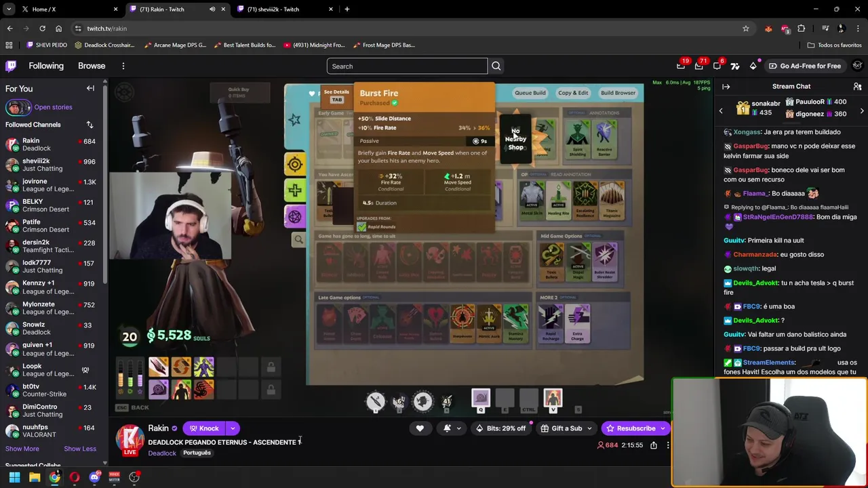Click the 7TV extension icon in Twitch header

click(735, 66)
